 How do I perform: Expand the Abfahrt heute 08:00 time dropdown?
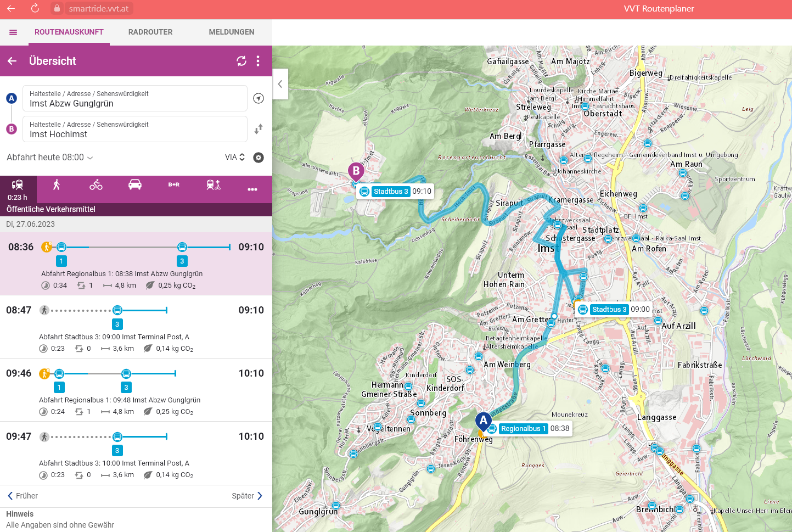pos(50,158)
